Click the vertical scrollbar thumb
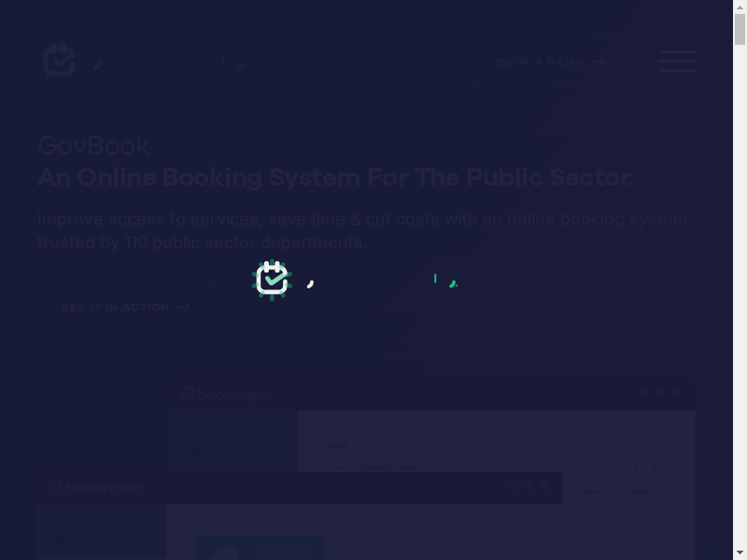This screenshot has height=560, width=747. tap(740, 28)
